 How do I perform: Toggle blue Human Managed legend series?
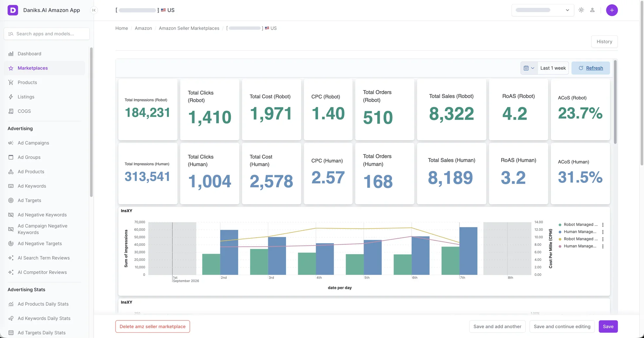(578, 232)
